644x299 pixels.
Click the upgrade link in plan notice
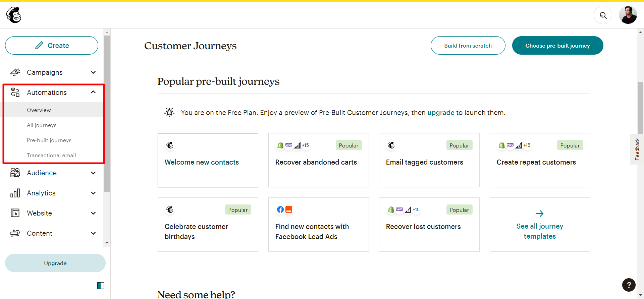click(441, 113)
